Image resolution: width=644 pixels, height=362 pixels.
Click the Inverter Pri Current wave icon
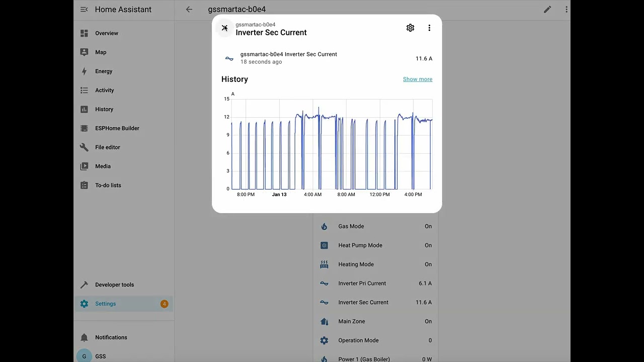[324, 284]
